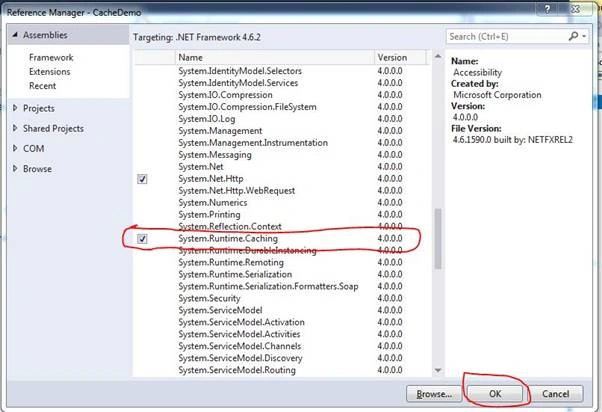Select the System.Printing row
602x412 pixels.
click(281, 215)
